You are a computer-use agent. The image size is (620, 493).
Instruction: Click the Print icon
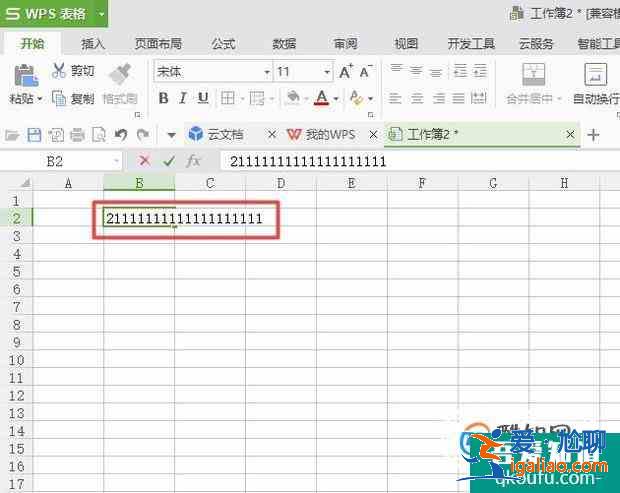pyautogui.click(x=77, y=135)
